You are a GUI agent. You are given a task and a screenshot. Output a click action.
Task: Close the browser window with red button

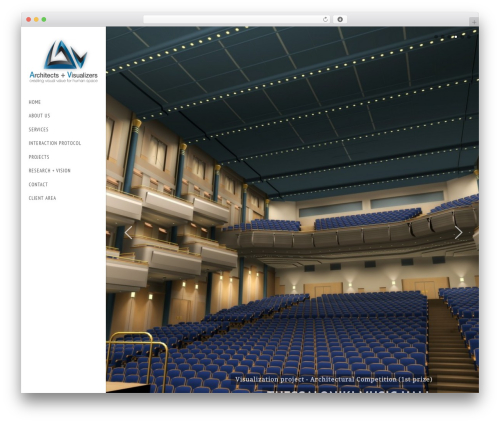(x=29, y=19)
